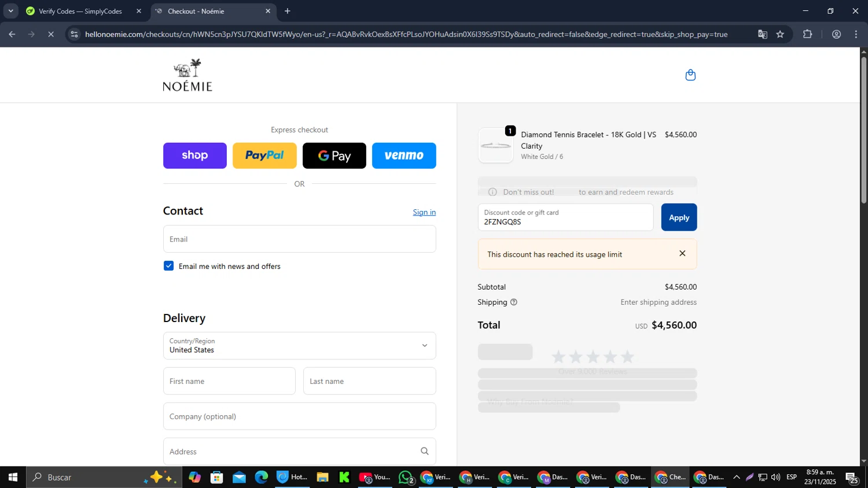The image size is (868, 488).
Task: Click the Noémie logo in the header
Action: (187, 75)
